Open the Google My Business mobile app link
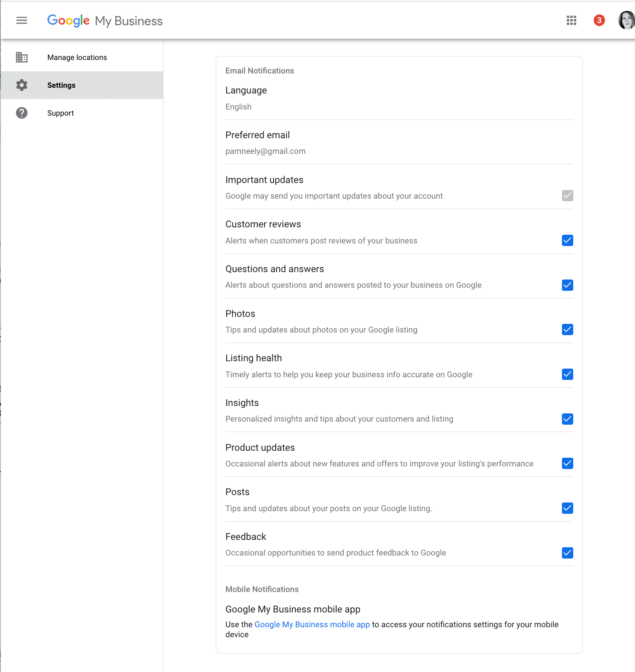Screen dimensions: 635x672 (x=312, y=625)
